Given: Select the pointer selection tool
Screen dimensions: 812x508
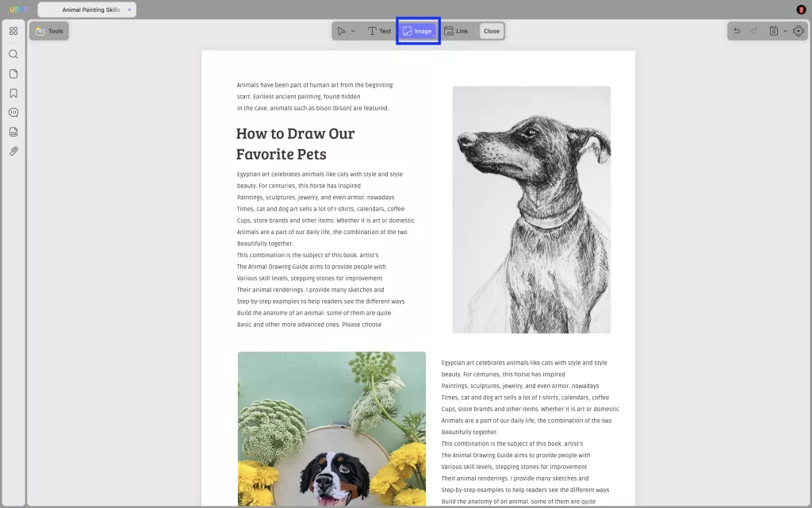Looking at the screenshot, I should click(x=341, y=31).
